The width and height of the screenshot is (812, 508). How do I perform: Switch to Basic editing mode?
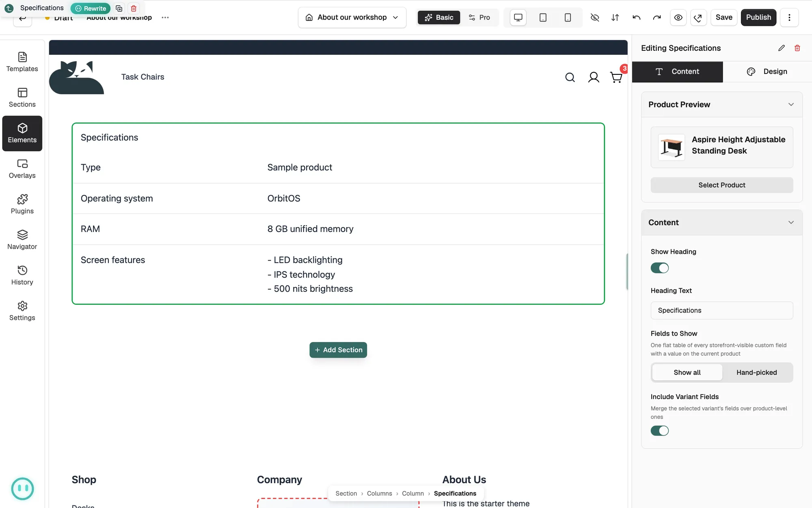pos(439,17)
